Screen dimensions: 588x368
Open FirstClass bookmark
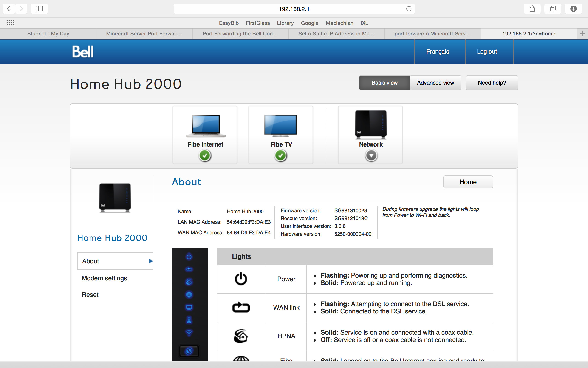[x=257, y=23]
